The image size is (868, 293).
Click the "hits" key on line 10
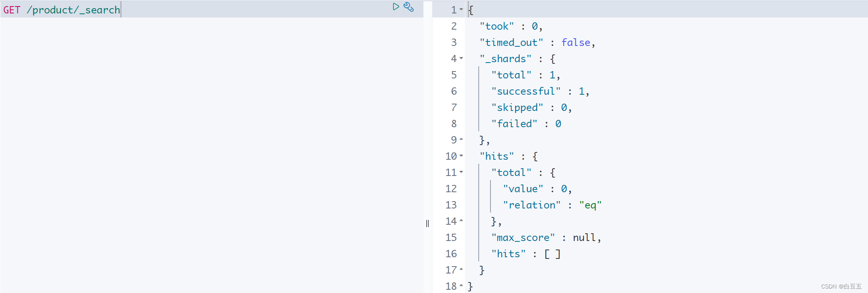[497, 156]
